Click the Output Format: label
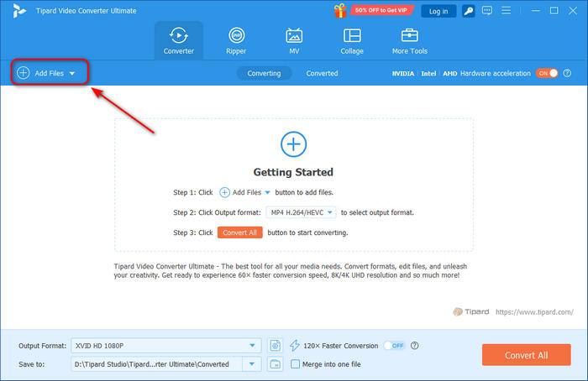The width and height of the screenshot is (588, 381). [x=42, y=346]
